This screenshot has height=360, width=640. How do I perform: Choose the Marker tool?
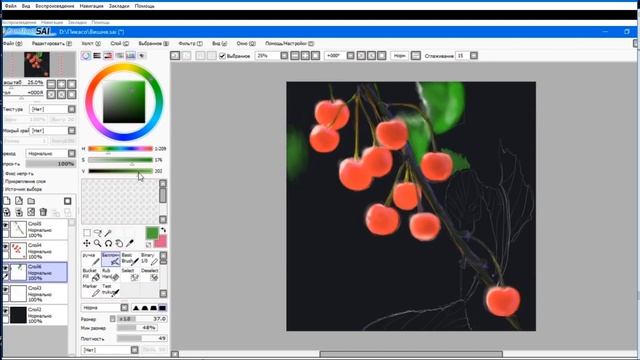pos(91,291)
